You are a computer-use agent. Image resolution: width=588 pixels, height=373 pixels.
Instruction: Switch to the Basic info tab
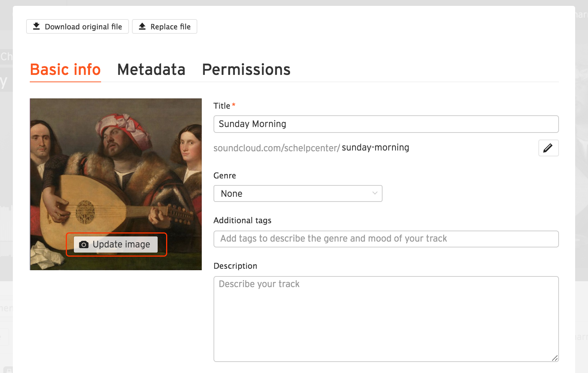pyautogui.click(x=65, y=70)
